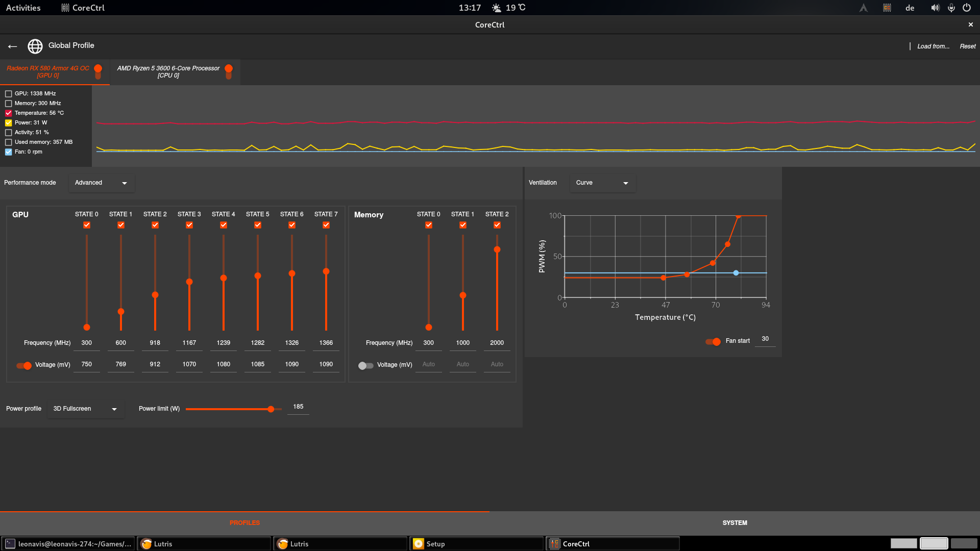Click the Load from... button
Screen dimensions: 980x551
pyautogui.click(x=933, y=46)
